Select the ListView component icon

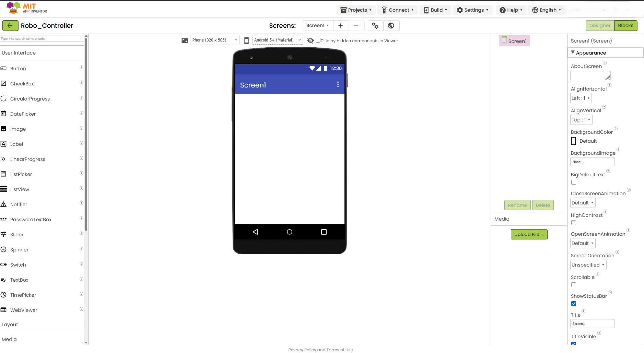click(4, 189)
